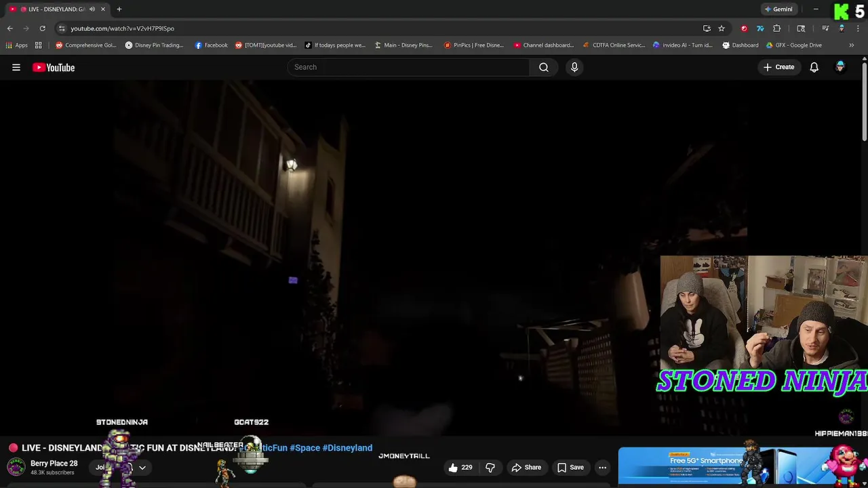868x488 pixels.
Task: Open Channel dashboard bookmark
Action: (544, 45)
